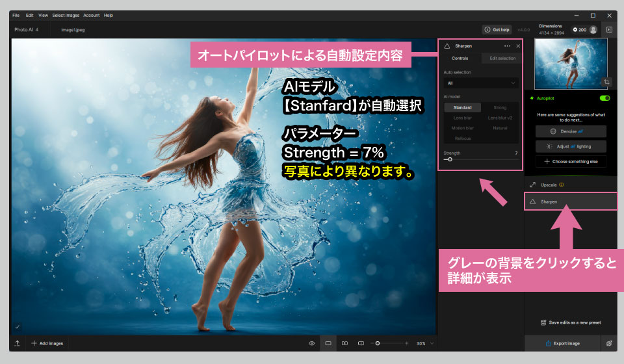Select the Natural AI model
The width and height of the screenshot is (624, 364).
tap(500, 128)
